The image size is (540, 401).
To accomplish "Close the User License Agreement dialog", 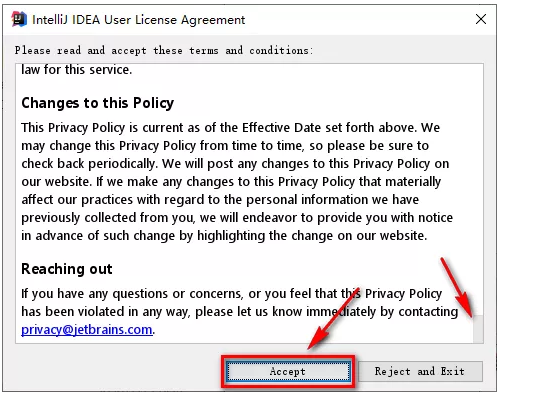I will coord(481,19).
